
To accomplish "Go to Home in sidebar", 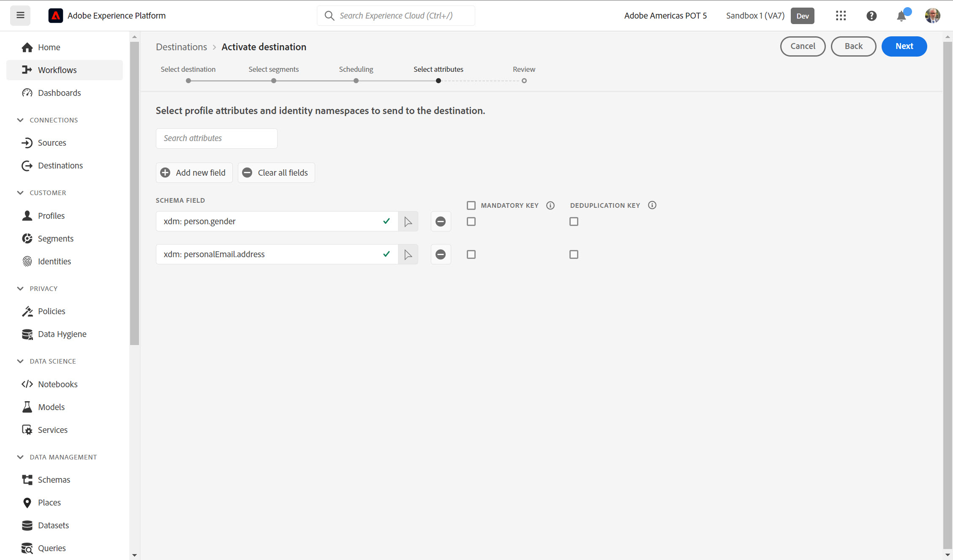I will point(65,47).
